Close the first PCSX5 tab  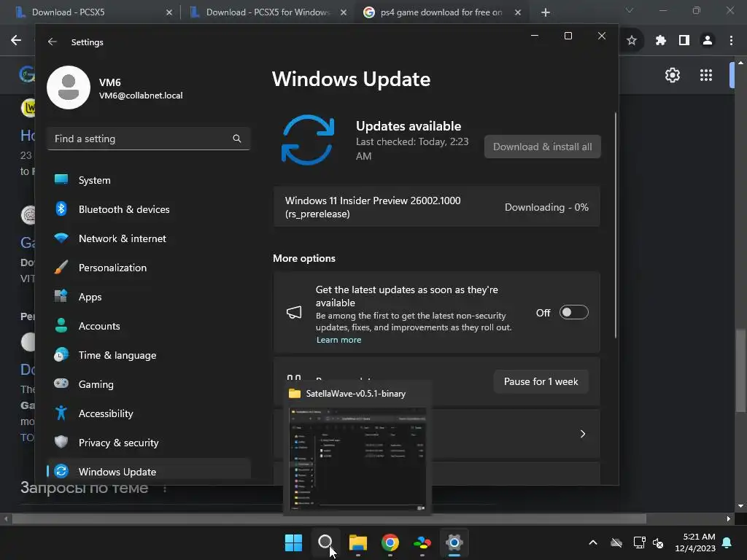[169, 12]
